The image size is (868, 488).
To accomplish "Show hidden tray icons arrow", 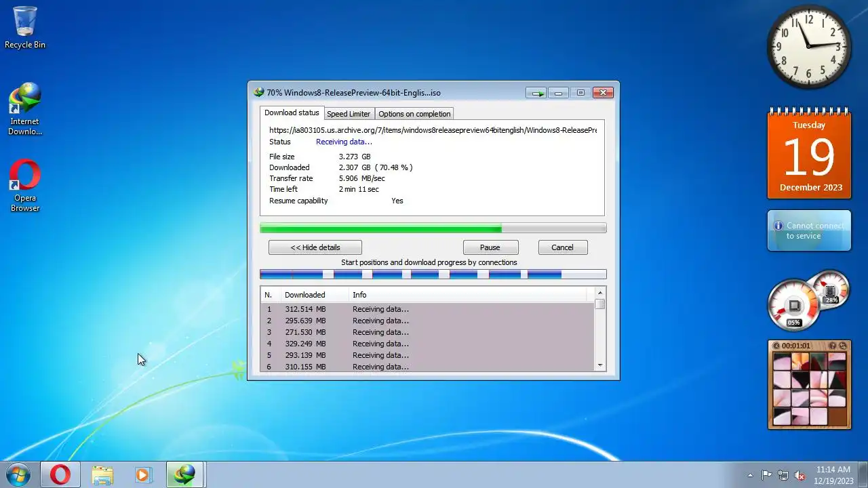I will [x=750, y=475].
